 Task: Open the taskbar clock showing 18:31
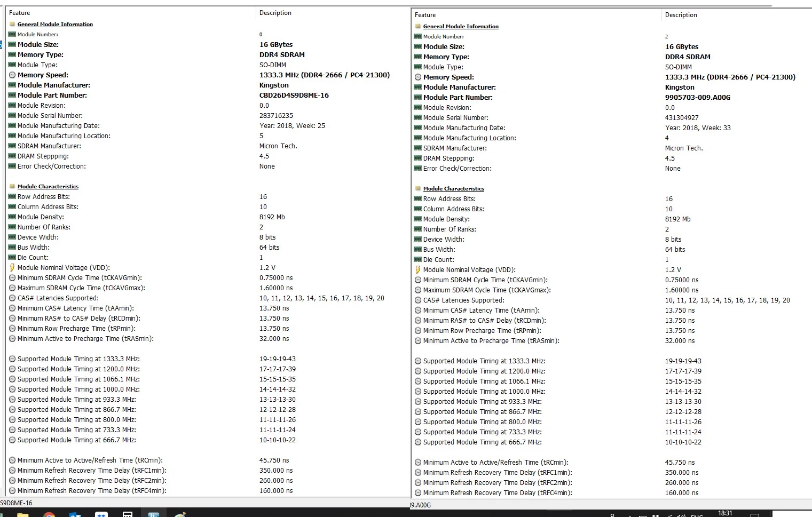tap(725, 513)
